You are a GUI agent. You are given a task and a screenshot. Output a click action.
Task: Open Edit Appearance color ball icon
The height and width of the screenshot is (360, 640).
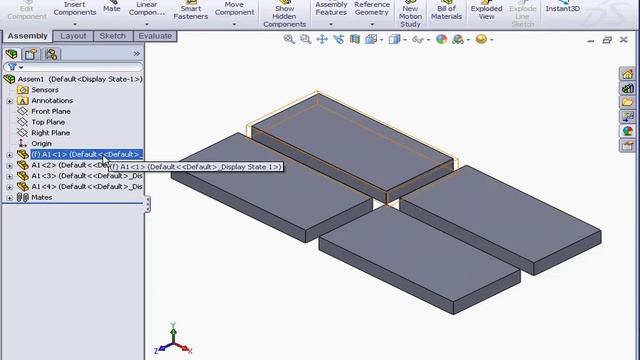(441, 39)
